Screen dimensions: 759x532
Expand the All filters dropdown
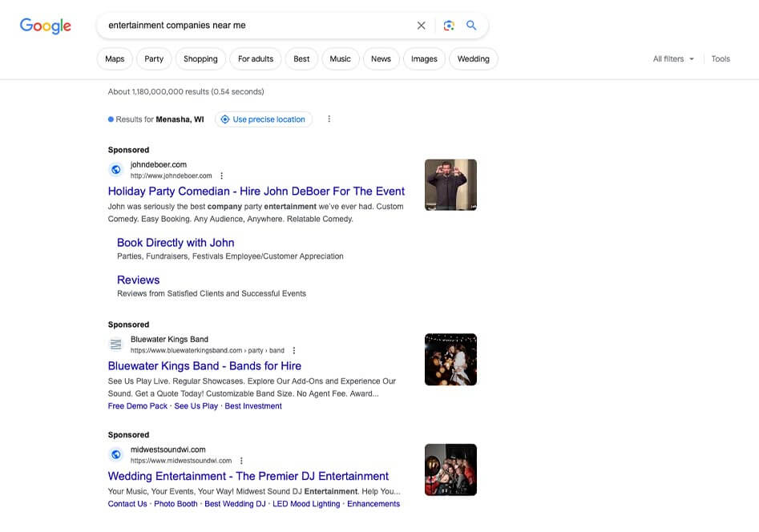[x=673, y=59]
